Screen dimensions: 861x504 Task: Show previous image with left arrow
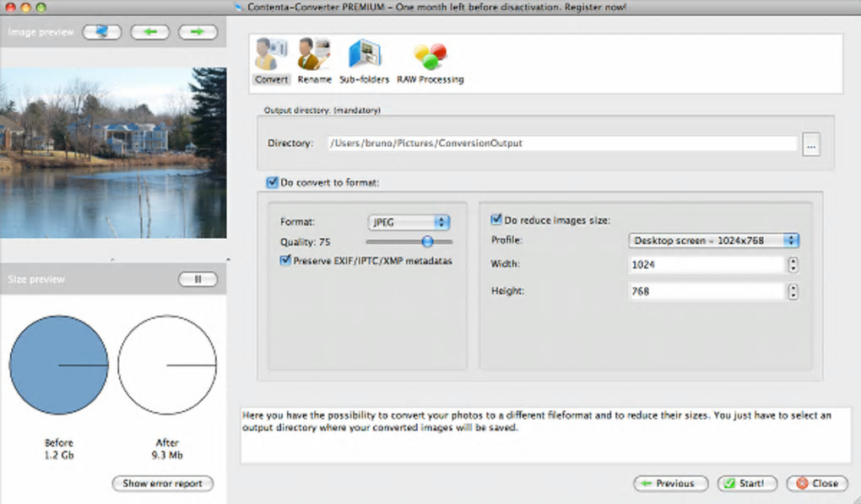(150, 32)
